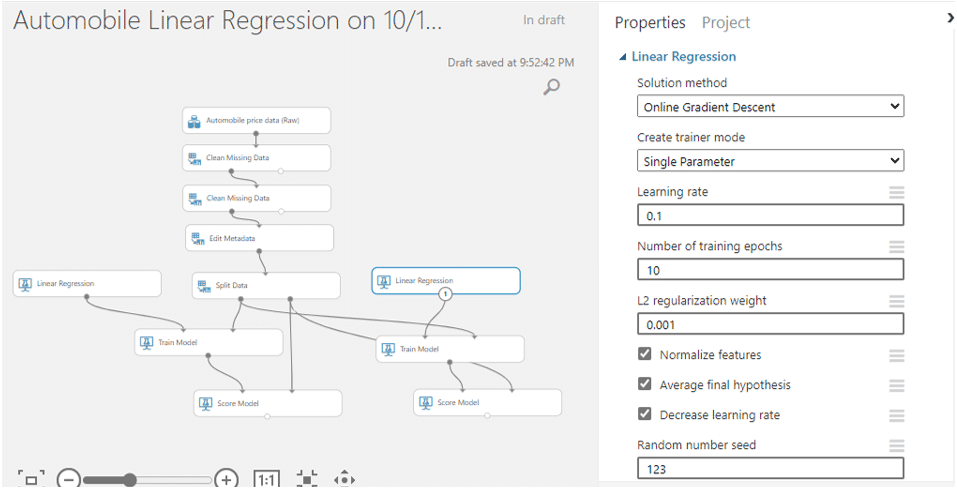
Task: Select the Split Data module
Action: point(265,286)
